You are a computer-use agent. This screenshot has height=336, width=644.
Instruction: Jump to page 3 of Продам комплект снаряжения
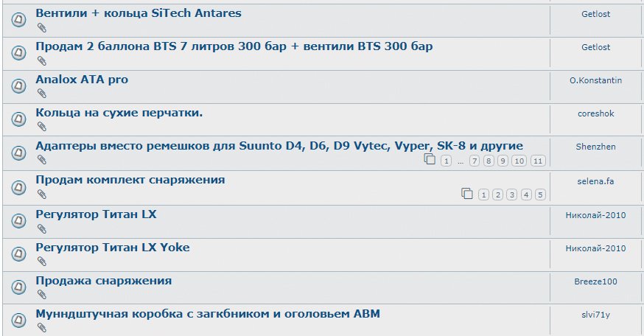point(512,195)
